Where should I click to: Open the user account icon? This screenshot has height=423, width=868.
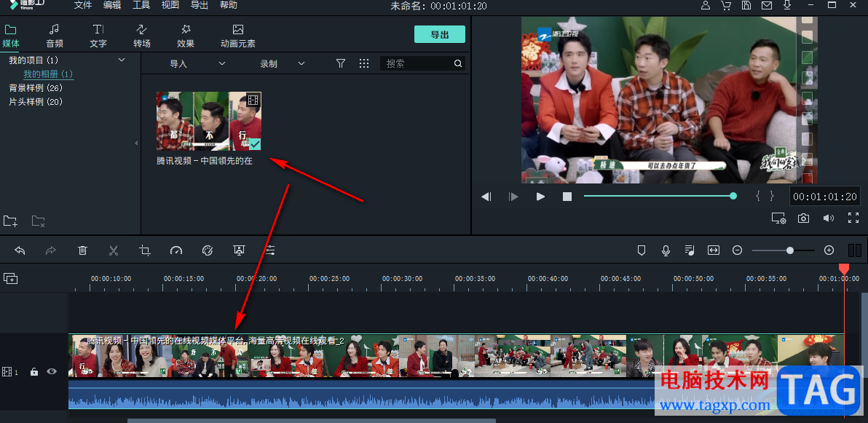pyautogui.click(x=705, y=6)
